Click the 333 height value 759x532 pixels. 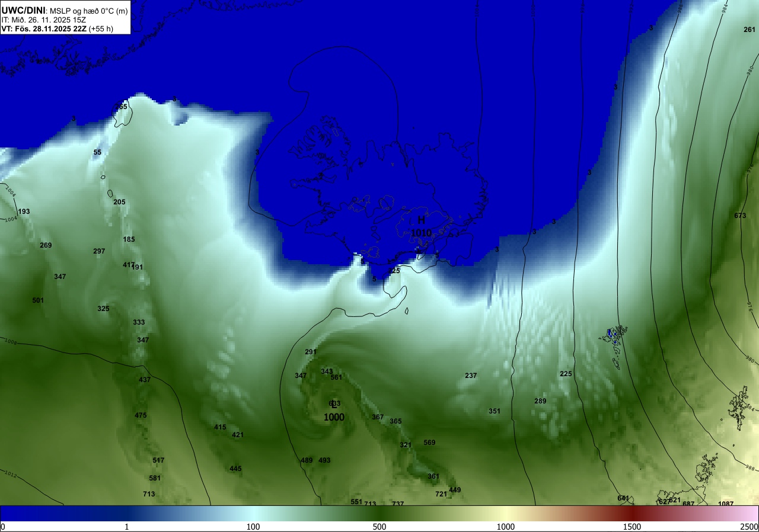pos(139,322)
